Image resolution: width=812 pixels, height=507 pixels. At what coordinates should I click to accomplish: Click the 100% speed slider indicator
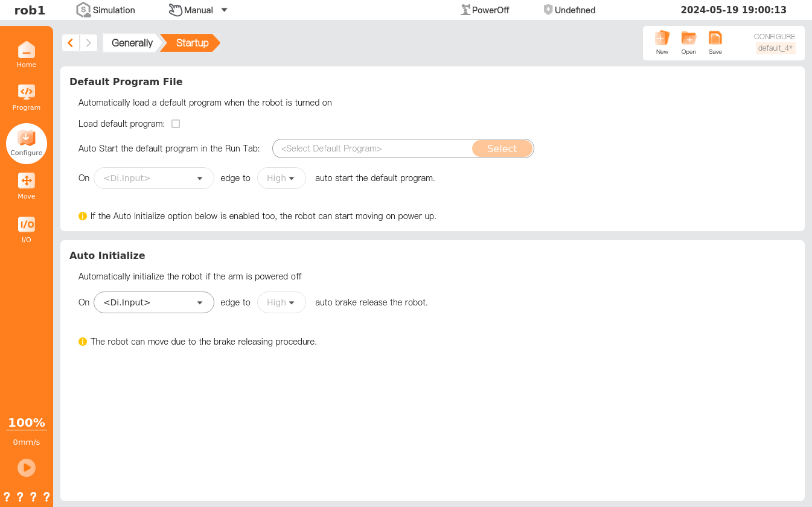tap(26, 422)
